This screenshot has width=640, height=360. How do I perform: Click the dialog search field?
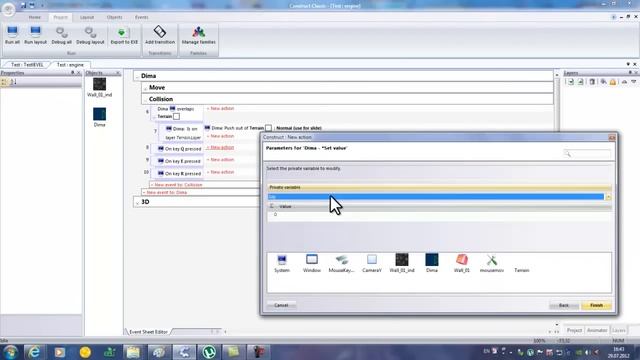pyautogui.click(x=587, y=154)
